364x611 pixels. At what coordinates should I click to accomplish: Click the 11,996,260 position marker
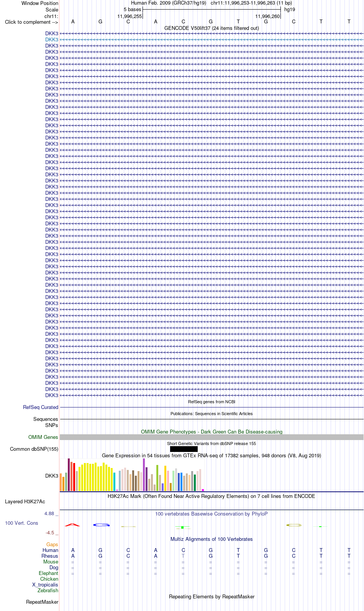(x=267, y=16)
